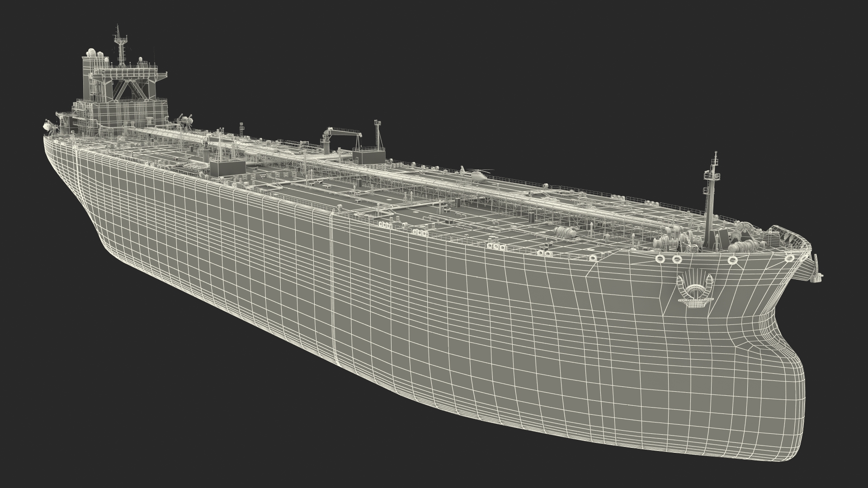Select the lifeboat hanging at the stern
This screenshot has width=868, height=488.
pos(47,127)
